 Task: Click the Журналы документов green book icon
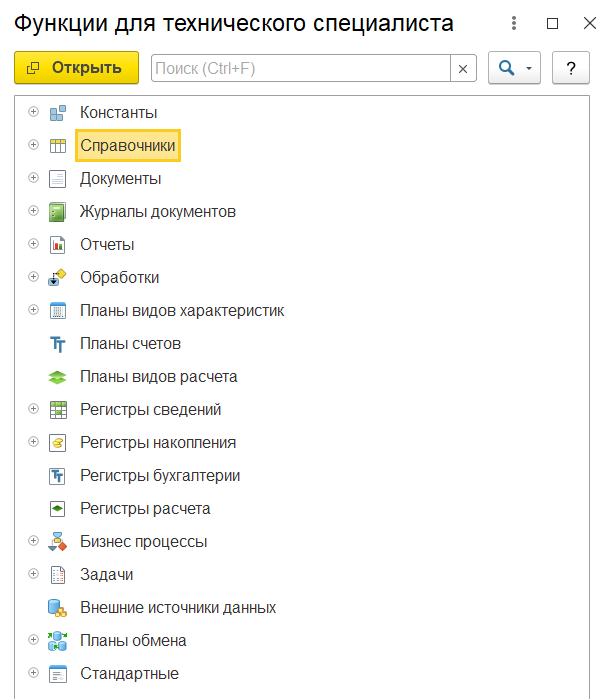58,212
